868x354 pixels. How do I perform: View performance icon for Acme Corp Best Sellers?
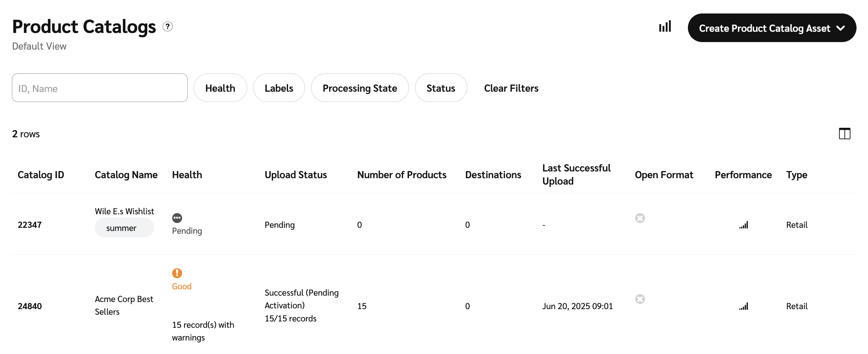tap(743, 306)
